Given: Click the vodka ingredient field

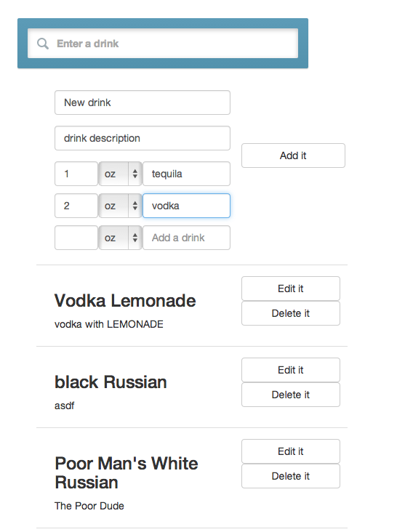Looking at the screenshot, I should [186, 206].
